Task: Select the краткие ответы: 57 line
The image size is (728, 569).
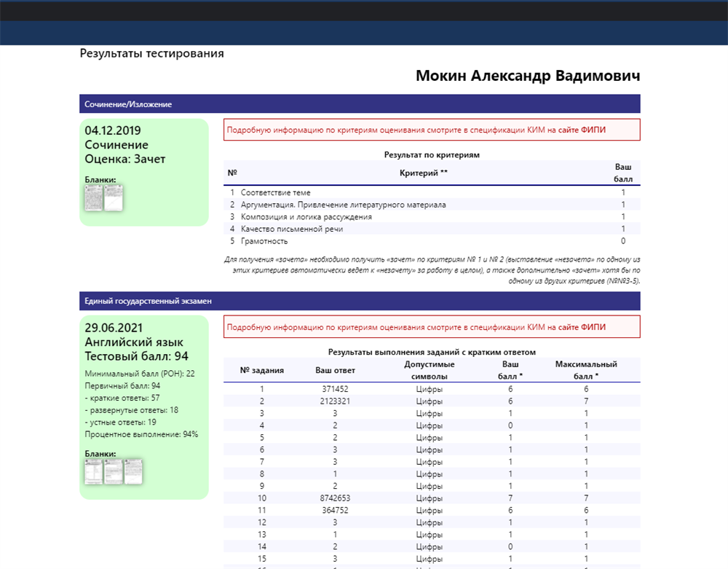Action: coord(122,398)
